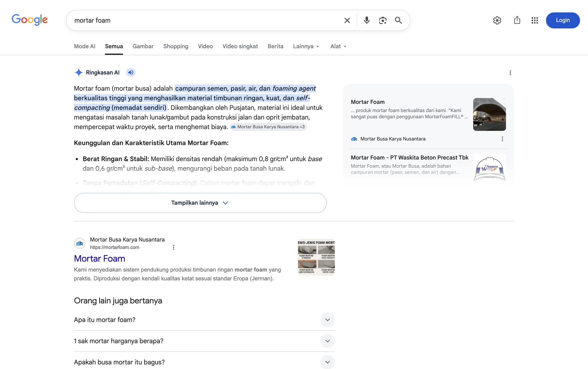Clear the search box with X icon

[347, 20]
